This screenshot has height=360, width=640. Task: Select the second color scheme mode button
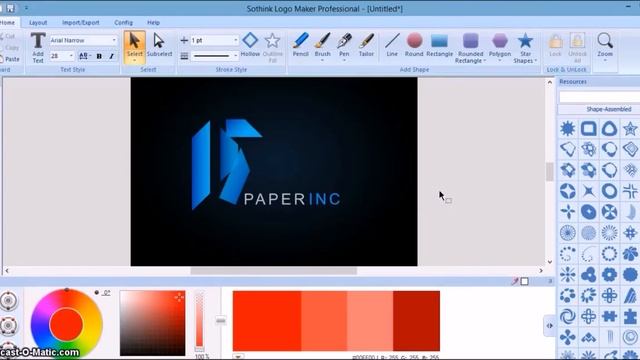[8, 325]
